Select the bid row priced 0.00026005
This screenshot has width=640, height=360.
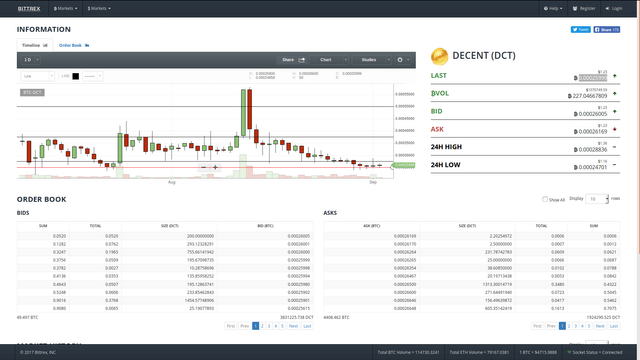coord(165,236)
